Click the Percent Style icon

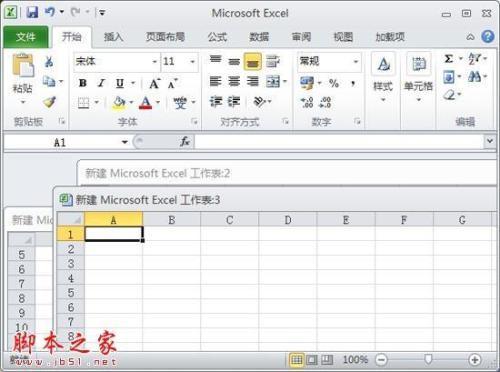pos(334,83)
